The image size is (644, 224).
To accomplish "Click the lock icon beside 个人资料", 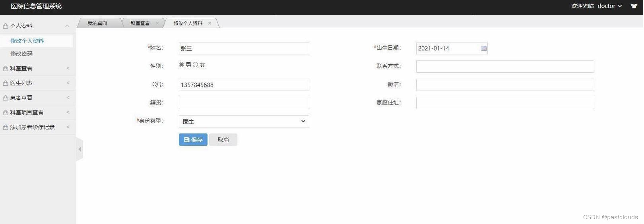I will [6, 26].
